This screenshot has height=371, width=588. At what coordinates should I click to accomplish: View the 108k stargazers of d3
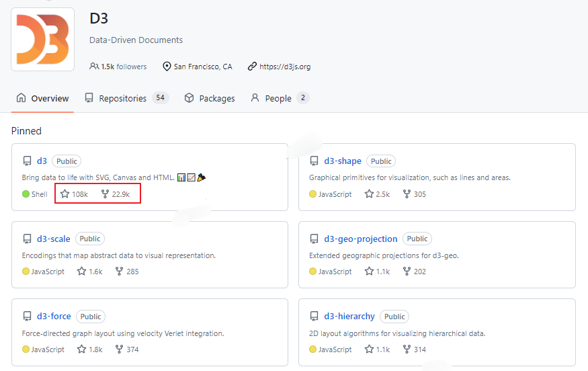74,194
